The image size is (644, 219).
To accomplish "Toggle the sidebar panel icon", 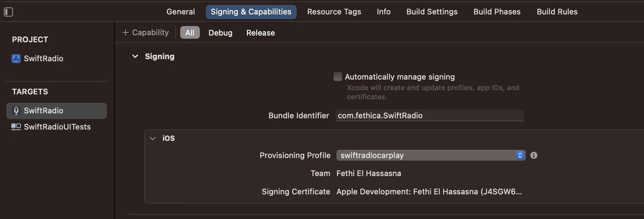I will click(9, 12).
